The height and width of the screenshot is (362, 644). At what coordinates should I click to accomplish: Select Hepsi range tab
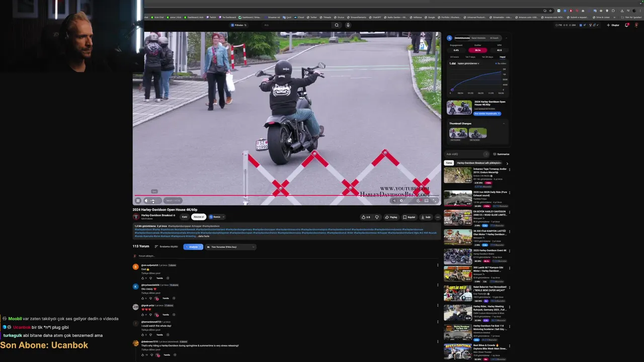[x=502, y=57]
